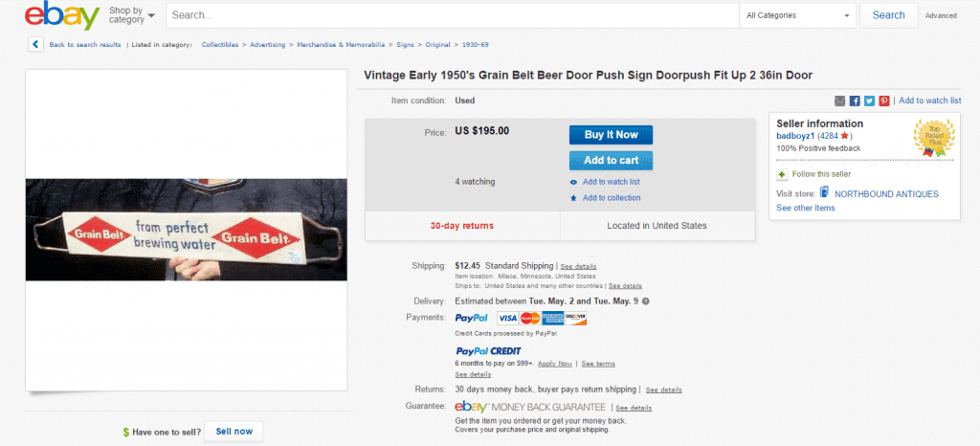
Task: Share listing on Twitter
Action: 869,100
